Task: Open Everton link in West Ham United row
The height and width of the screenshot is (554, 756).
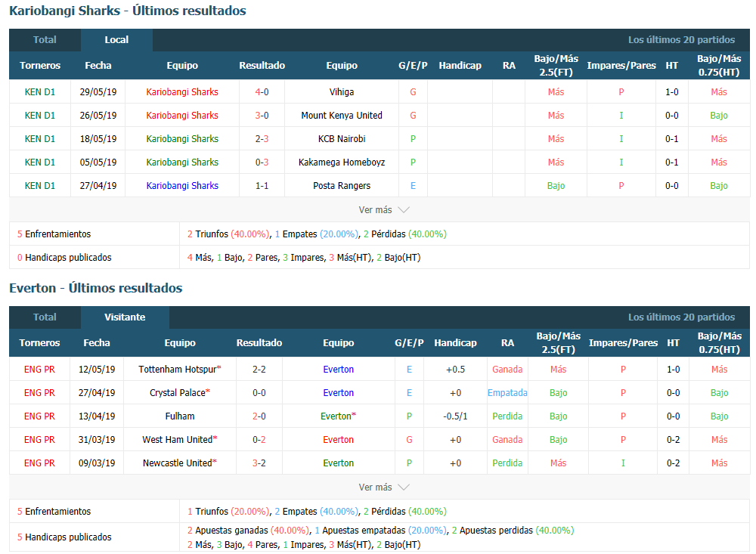Action: click(338, 440)
